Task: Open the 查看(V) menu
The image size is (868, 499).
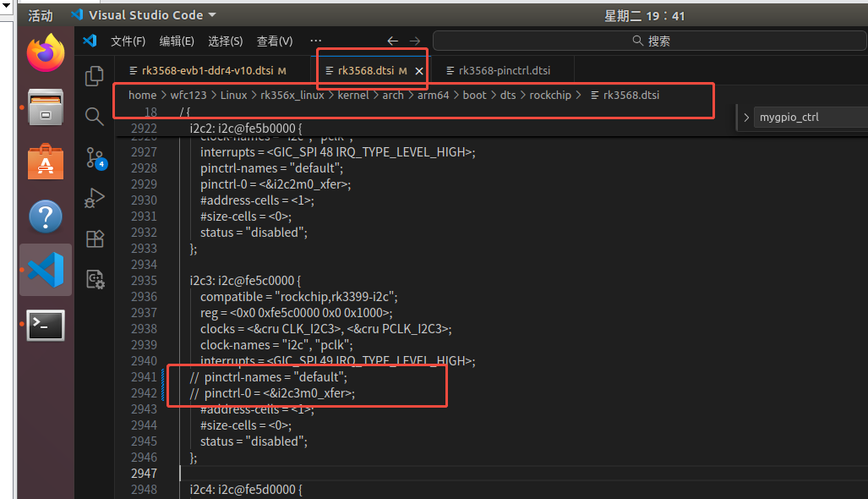Action: pos(275,41)
